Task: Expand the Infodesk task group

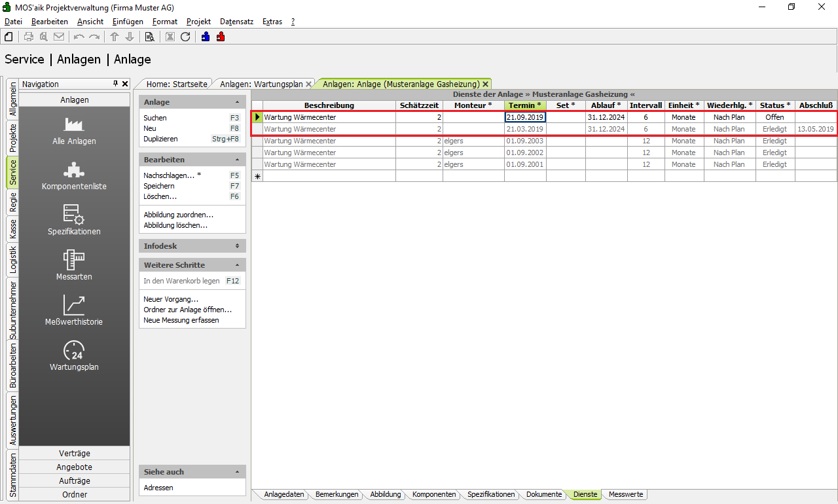Action: [x=237, y=246]
